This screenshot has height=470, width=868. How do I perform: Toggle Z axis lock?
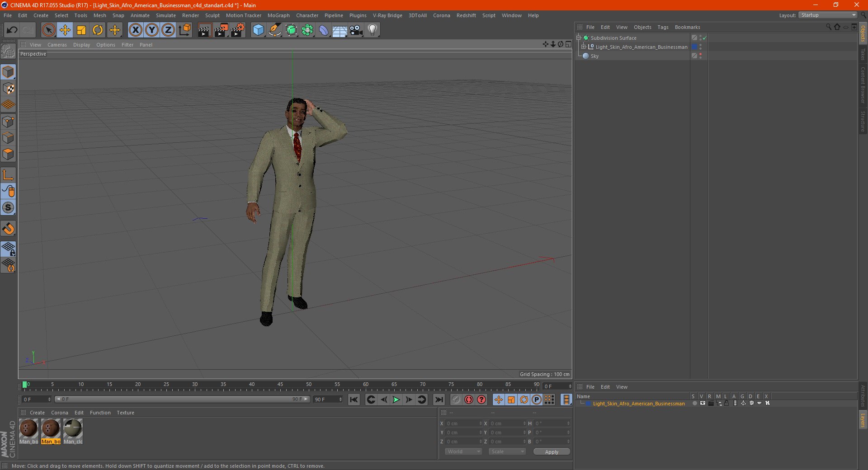(x=168, y=30)
